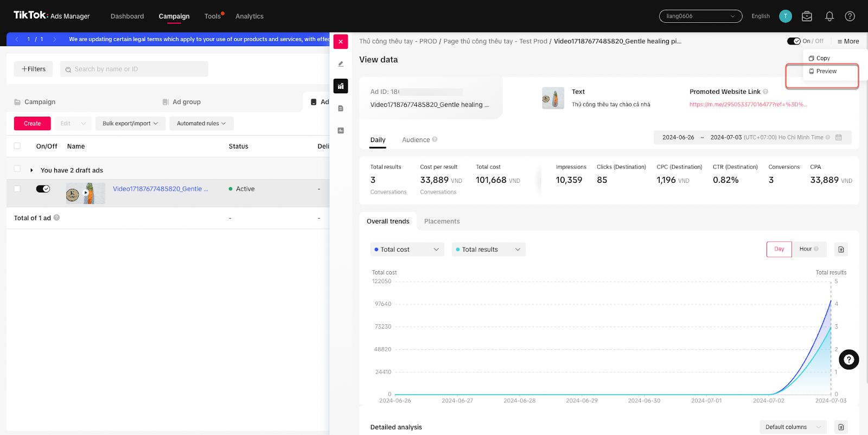
Task: Click the calendar icon in date range
Action: point(839,138)
